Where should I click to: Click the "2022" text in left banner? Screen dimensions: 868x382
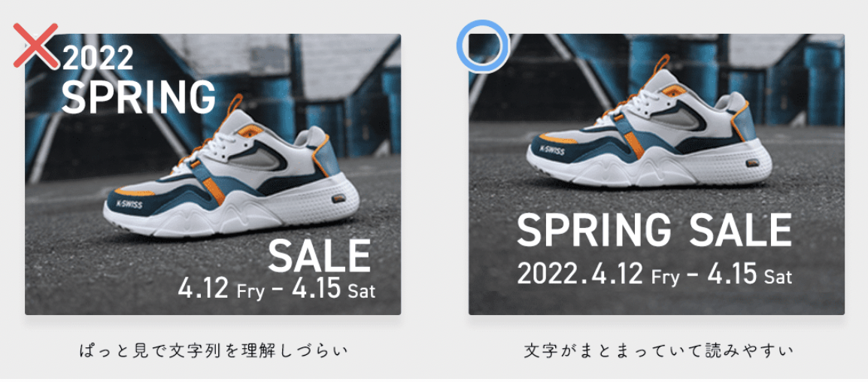[98, 58]
